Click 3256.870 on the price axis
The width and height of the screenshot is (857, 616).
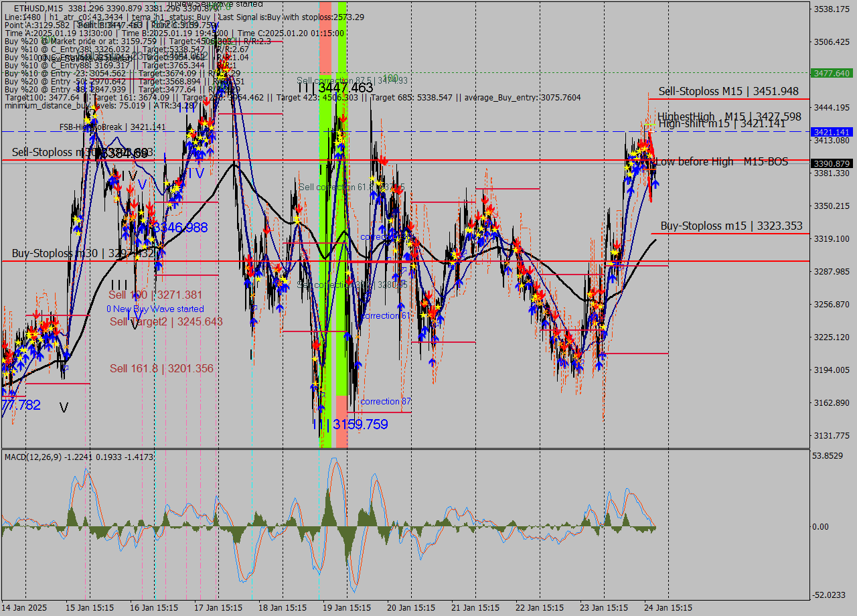[831, 305]
